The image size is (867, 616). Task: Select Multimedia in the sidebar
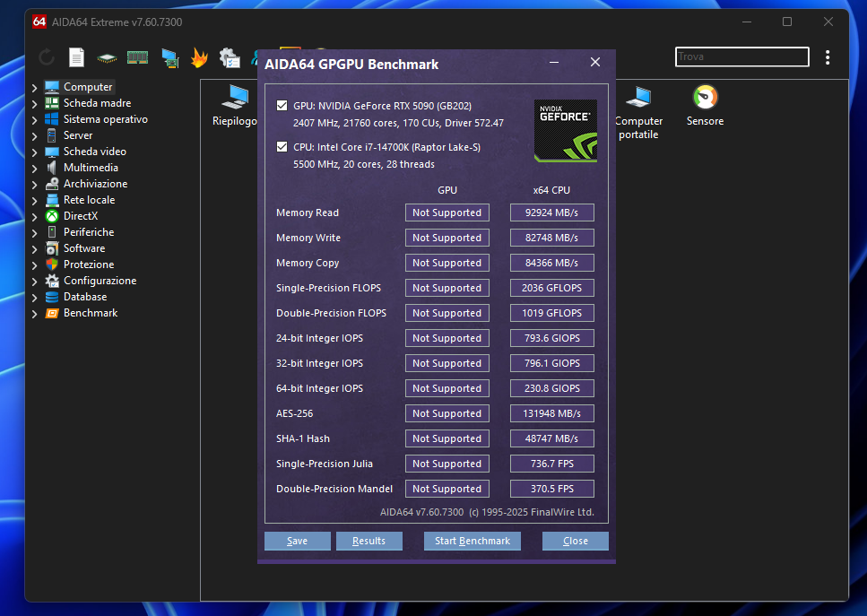pyautogui.click(x=91, y=167)
